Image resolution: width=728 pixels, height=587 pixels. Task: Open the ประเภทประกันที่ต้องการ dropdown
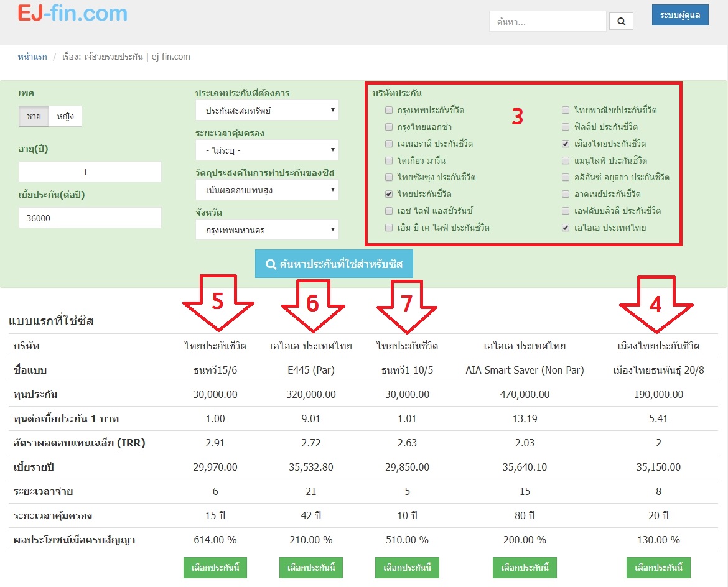tap(267, 110)
